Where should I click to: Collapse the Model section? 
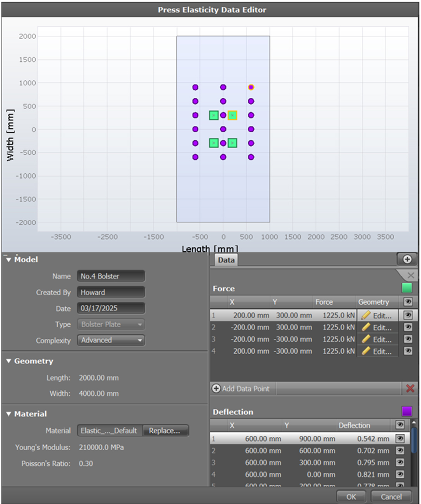(9, 260)
